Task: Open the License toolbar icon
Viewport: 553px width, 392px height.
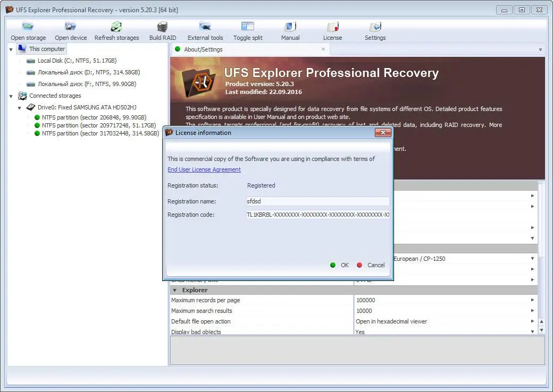Action: (x=332, y=27)
